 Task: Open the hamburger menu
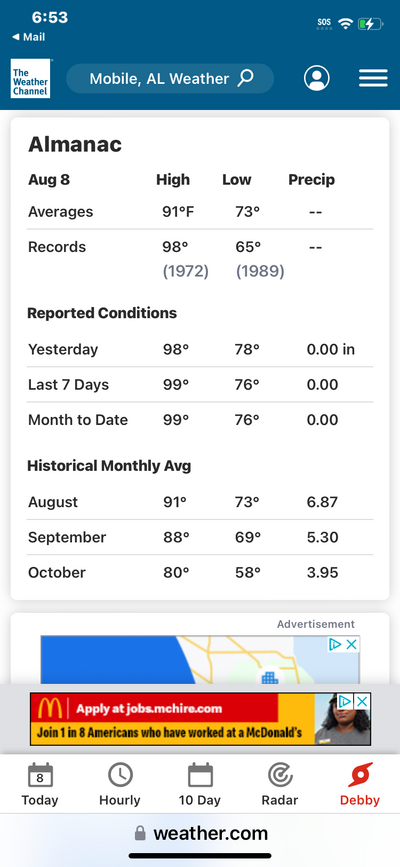(x=373, y=78)
